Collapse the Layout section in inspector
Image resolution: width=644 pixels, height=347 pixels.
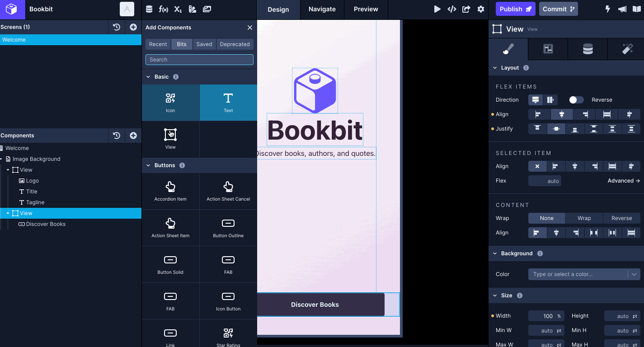click(495, 67)
